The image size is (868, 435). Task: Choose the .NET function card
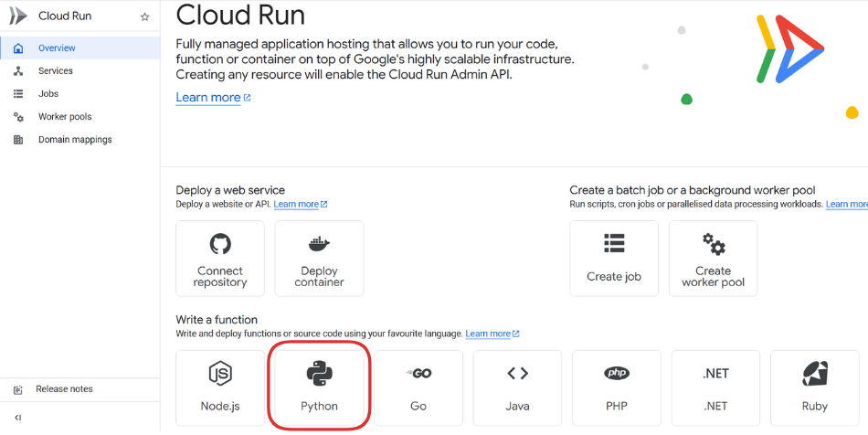point(715,388)
